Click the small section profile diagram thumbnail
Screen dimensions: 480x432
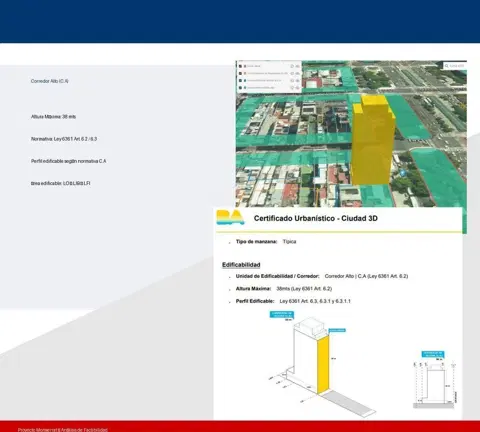point(435,380)
